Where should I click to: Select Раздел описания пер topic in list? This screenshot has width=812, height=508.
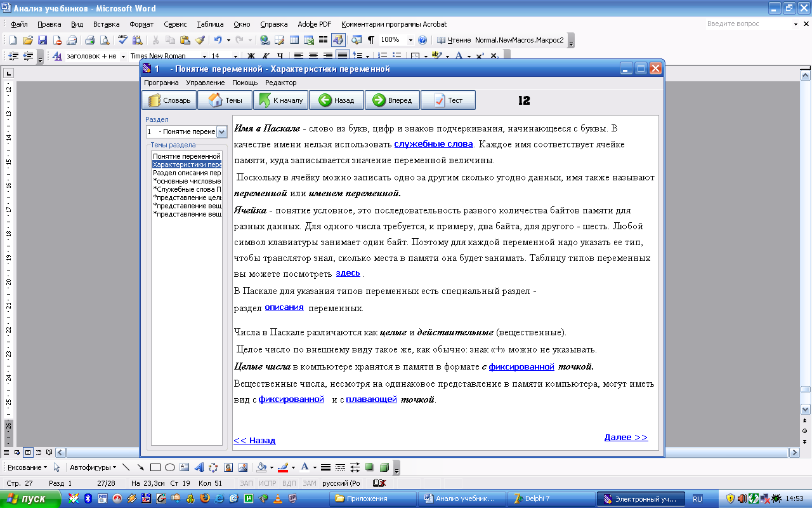tap(187, 173)
